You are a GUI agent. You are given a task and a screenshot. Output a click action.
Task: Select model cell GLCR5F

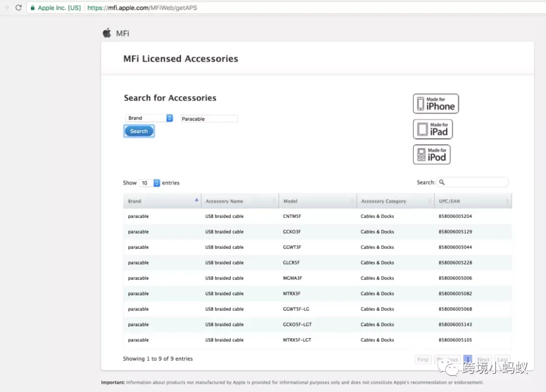coord(291,263)
